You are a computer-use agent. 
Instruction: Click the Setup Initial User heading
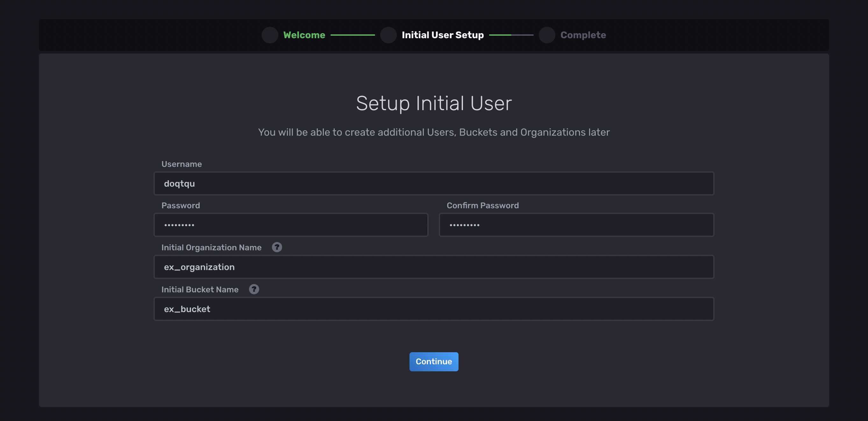pos(434,103)
